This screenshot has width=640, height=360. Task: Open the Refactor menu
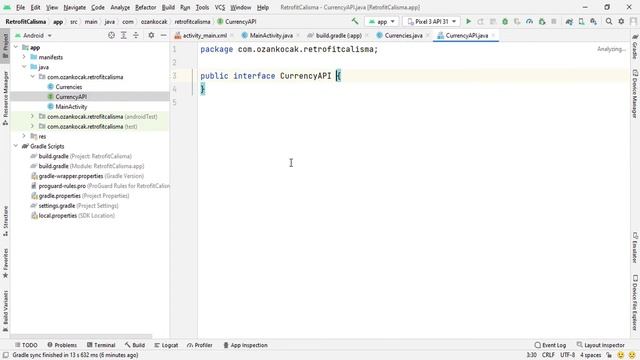pyautogui.click(x=145, y=7)
